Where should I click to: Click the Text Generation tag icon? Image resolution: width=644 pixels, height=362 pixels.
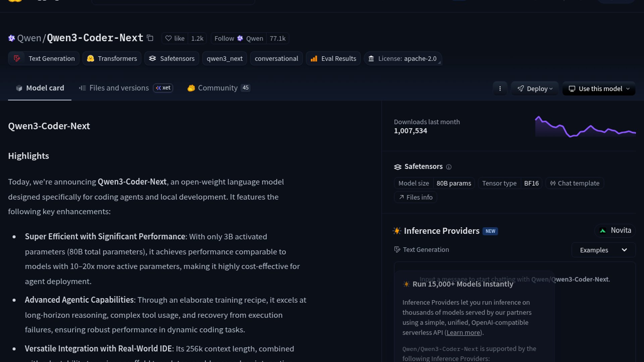17,58
